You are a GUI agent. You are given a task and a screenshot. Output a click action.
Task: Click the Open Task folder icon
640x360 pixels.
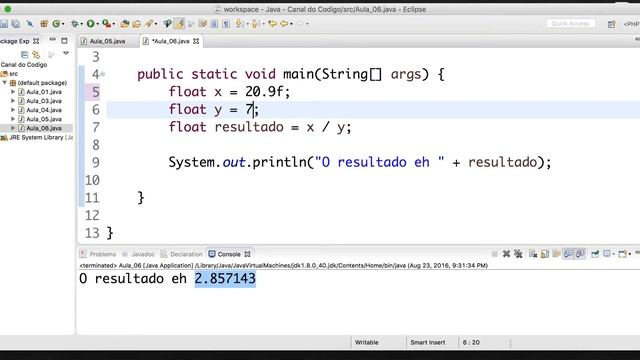coord(136,24)
